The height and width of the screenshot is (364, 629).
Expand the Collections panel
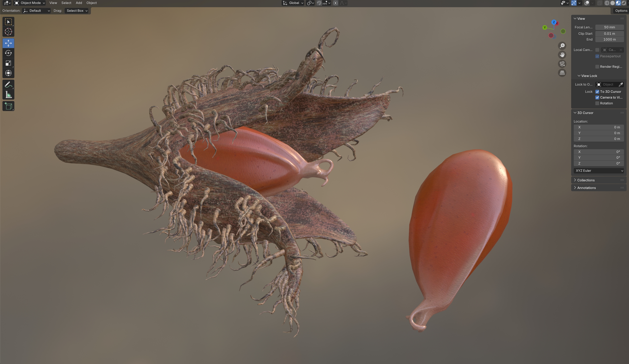tap(586, 180)
